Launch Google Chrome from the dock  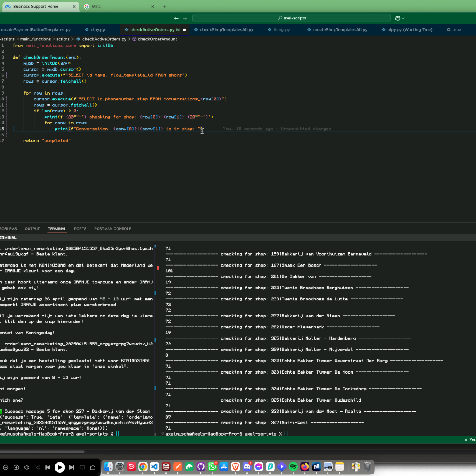pyautogui.click(x=143, y=467)
